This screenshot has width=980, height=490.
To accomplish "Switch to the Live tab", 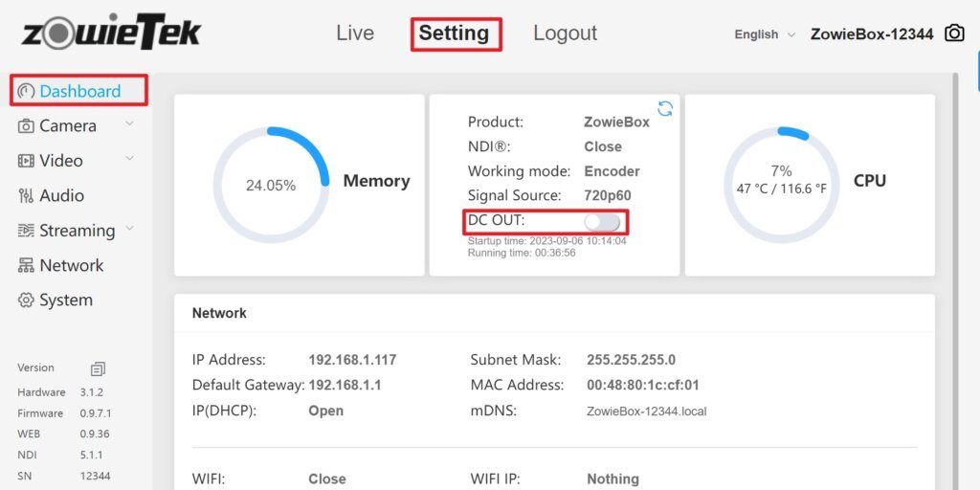I will tap(355, 33).
